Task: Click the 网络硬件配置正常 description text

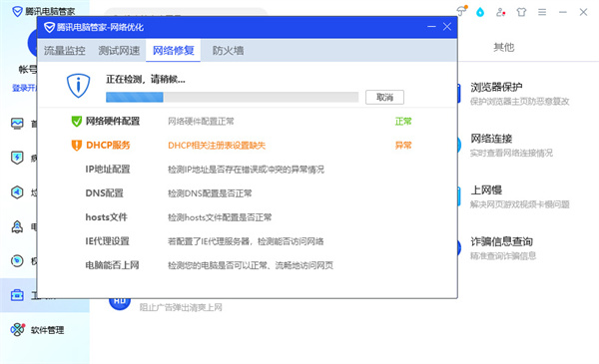Action: [201, 122]
